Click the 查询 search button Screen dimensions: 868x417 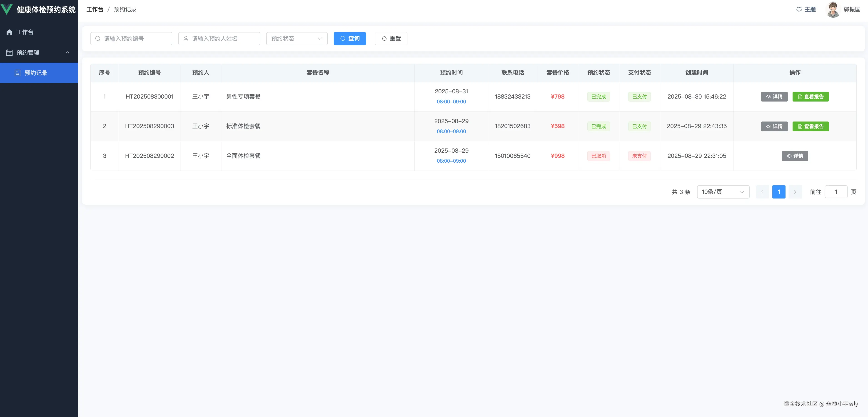click(349, 39)
